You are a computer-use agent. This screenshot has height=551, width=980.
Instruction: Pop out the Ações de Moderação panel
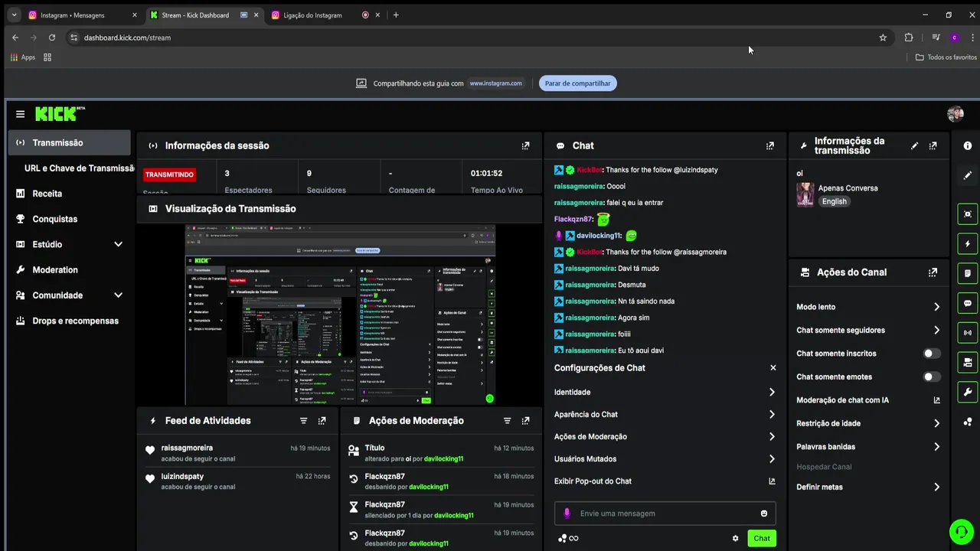coord(525,420)
